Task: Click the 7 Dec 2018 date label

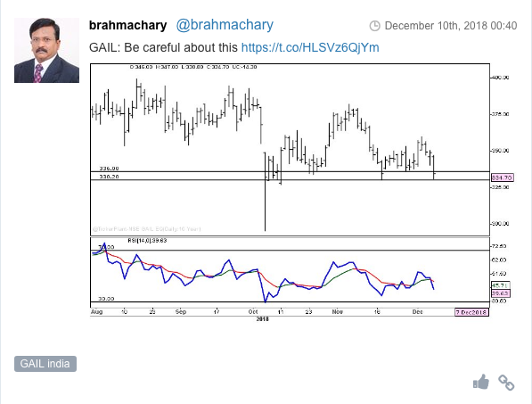Action: pos(471,312)
